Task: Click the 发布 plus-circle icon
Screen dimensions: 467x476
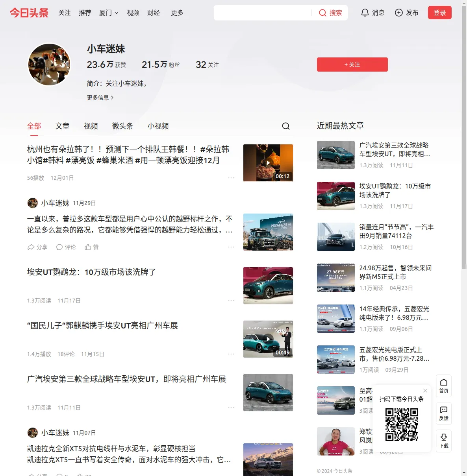Action: [399, 13]
